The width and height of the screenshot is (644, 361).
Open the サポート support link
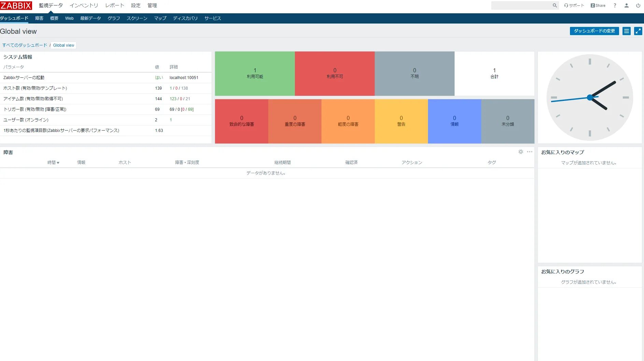[574, 5]
